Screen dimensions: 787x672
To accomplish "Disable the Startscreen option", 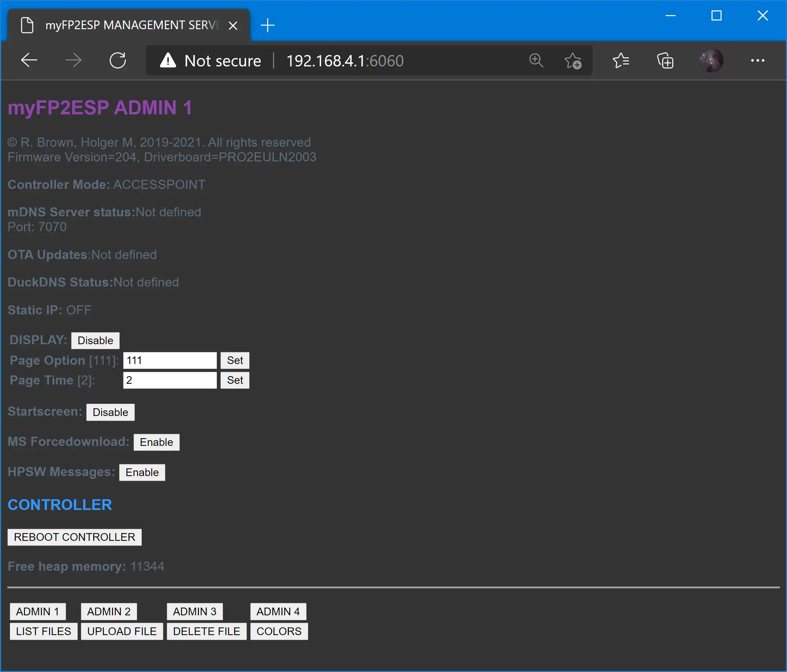I will point(110,412).
